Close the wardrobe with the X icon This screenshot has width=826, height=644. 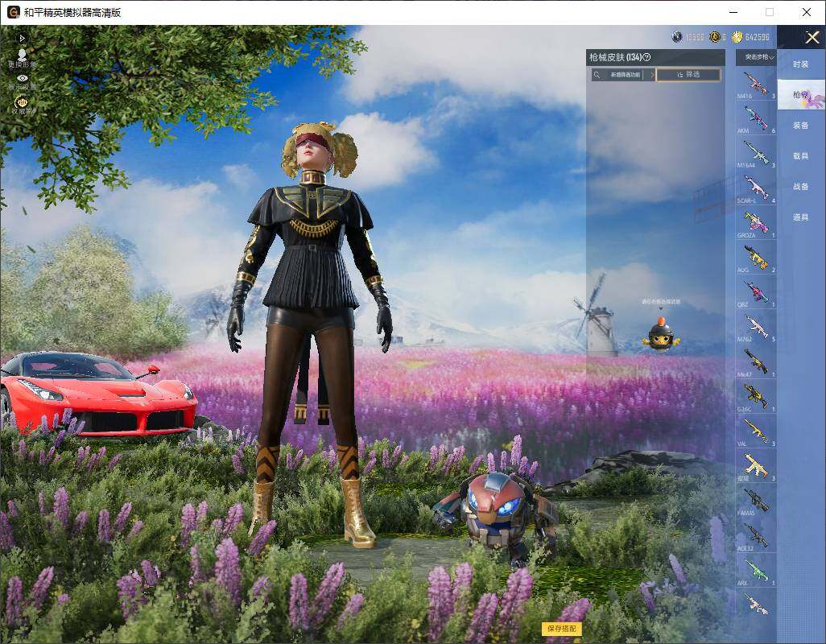[812, 37]
